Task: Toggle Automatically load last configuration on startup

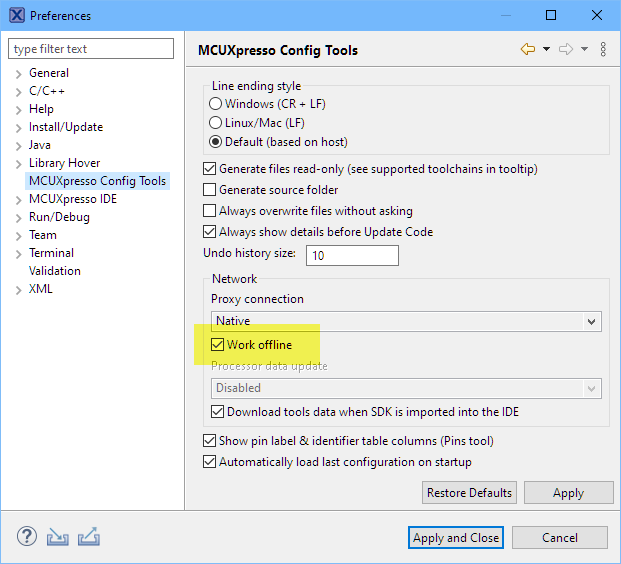Action: (209, 462)
